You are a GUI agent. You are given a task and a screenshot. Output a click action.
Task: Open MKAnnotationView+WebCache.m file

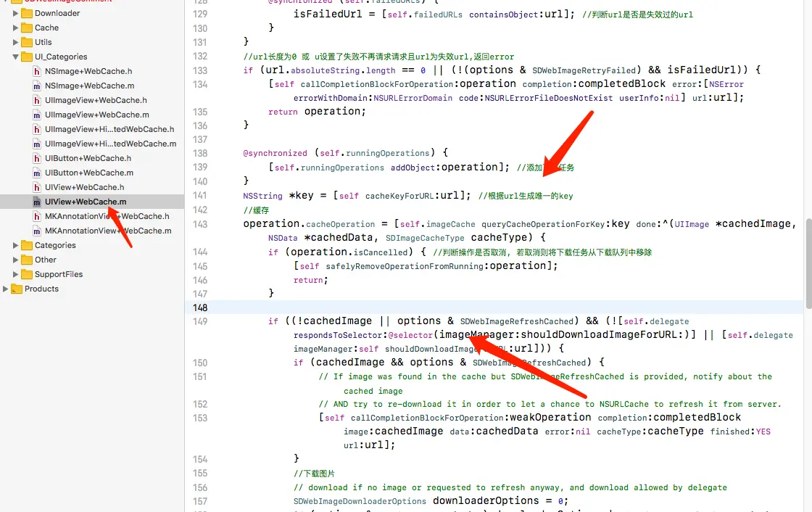click(108, 231)
